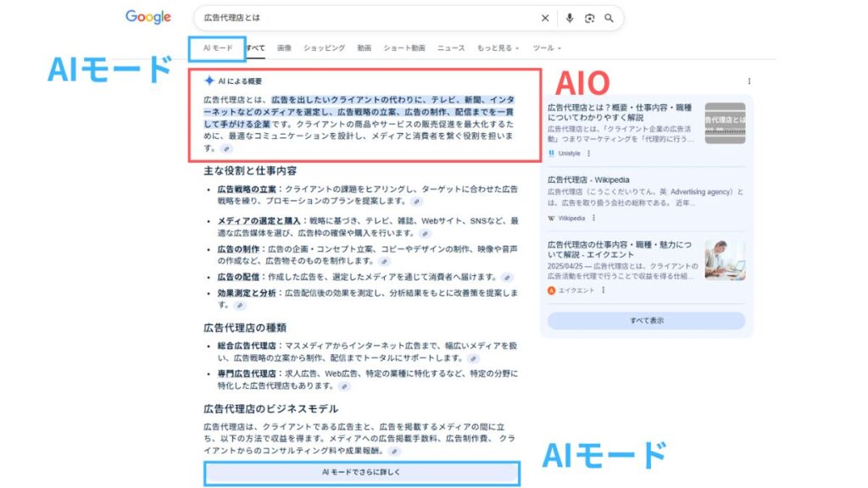Open three-dot menu beside Wikipedia source
Screen dimensions: 868x488
(593, 219)
